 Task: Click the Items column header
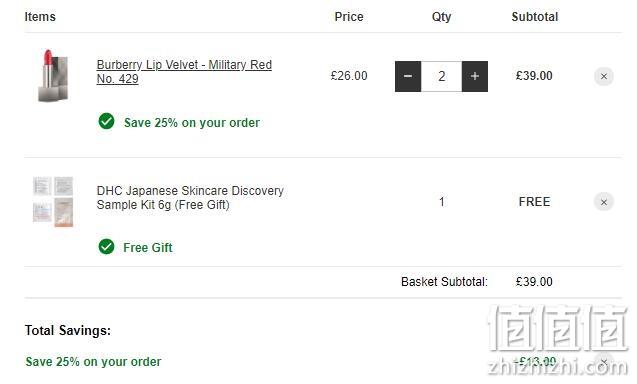pos(40,17)
